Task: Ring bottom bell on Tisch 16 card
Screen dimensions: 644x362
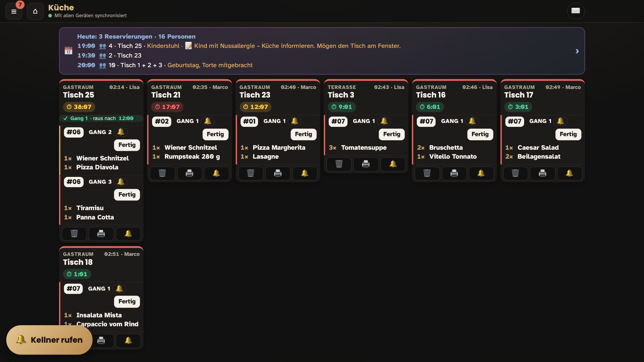Action: coord(481,173)
